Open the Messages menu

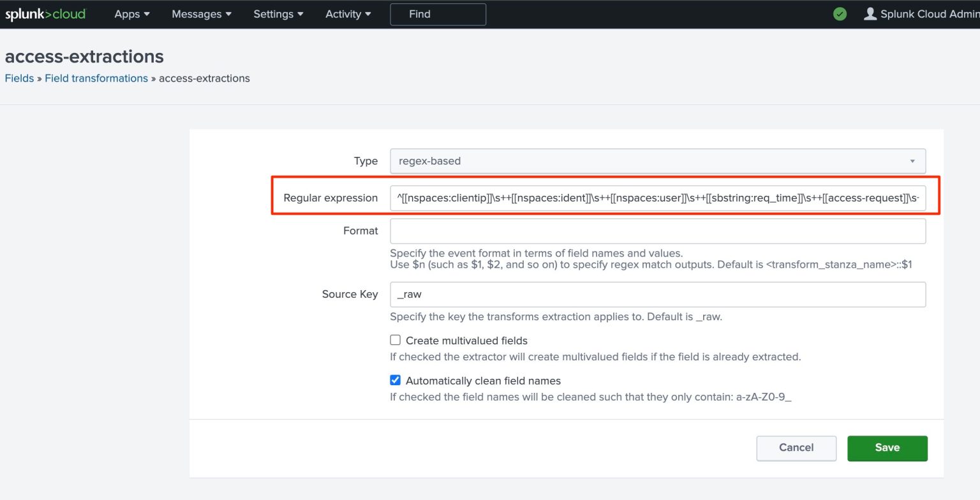(200, 14)
